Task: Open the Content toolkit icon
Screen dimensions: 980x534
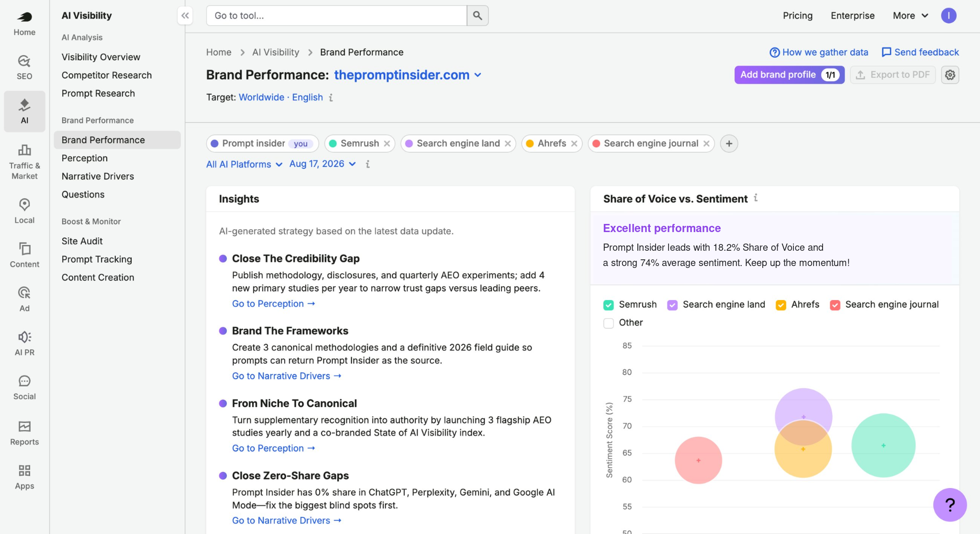Action: [24, 255]
